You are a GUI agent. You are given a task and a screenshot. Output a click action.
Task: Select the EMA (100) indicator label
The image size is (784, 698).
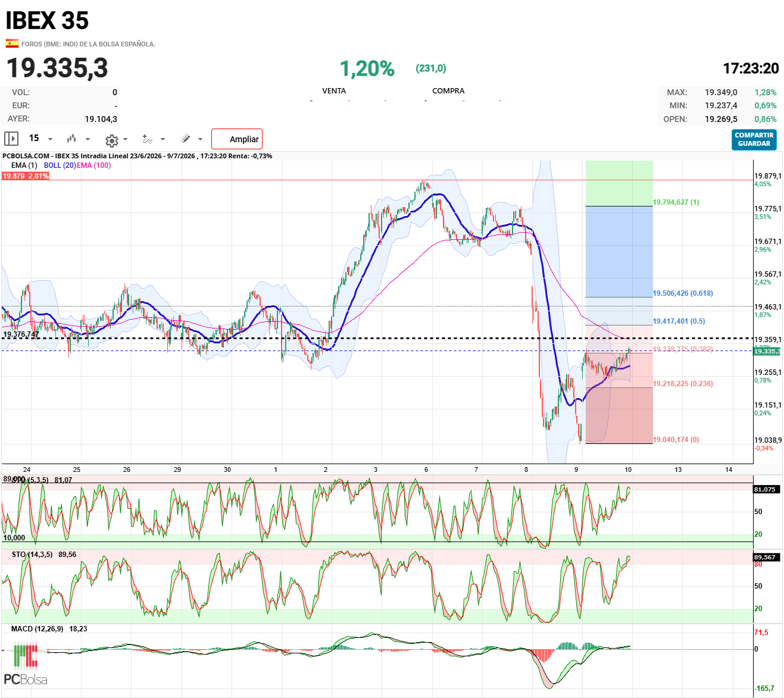[x=93, y=165]
